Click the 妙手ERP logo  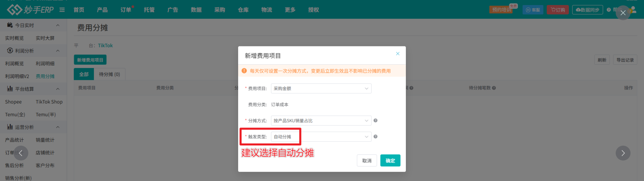(30, 10)
